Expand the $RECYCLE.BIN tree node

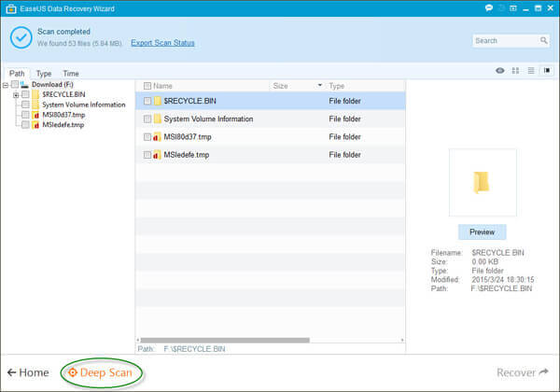[x=16, y=94]
